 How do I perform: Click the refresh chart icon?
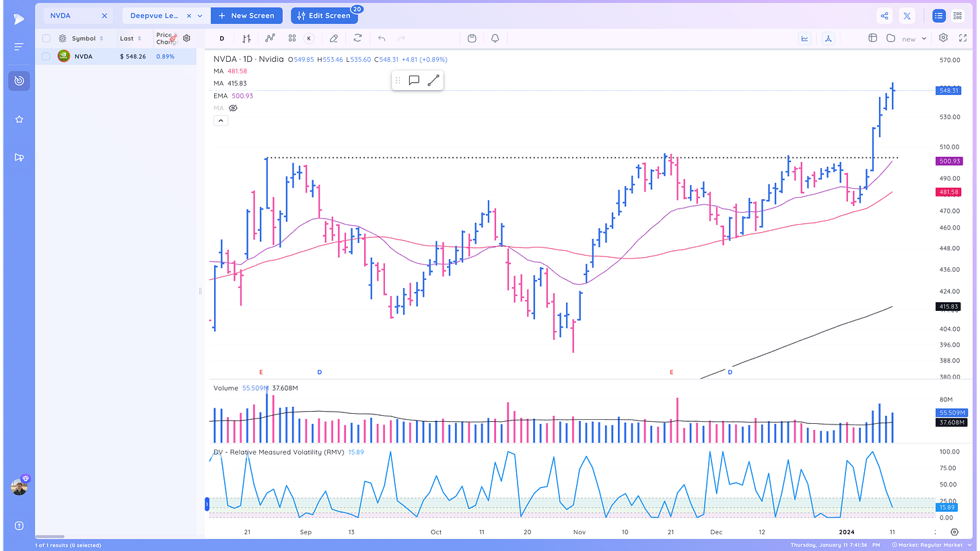pos(357,38)
